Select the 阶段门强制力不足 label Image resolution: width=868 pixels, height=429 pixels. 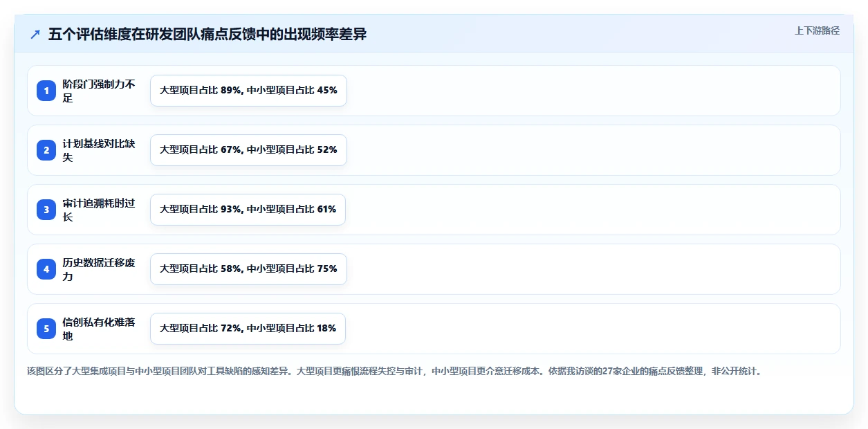[99, 91]
